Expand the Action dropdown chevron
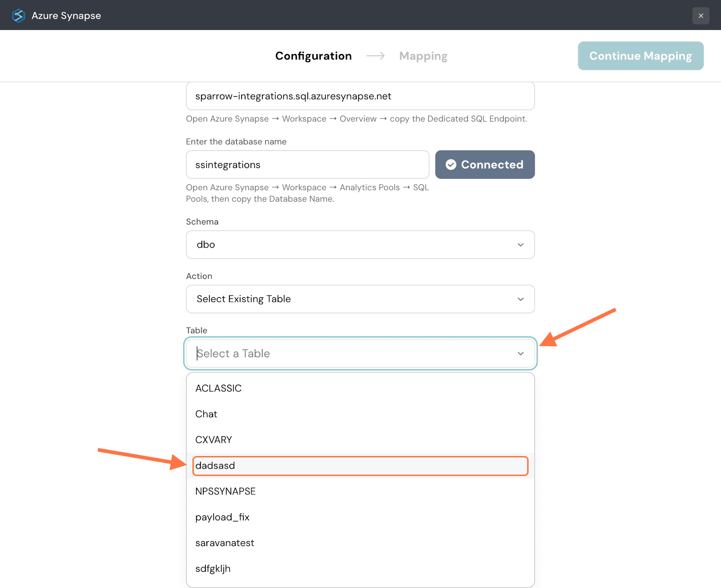Viewport: 721px width, 588px height. [520, 299]
